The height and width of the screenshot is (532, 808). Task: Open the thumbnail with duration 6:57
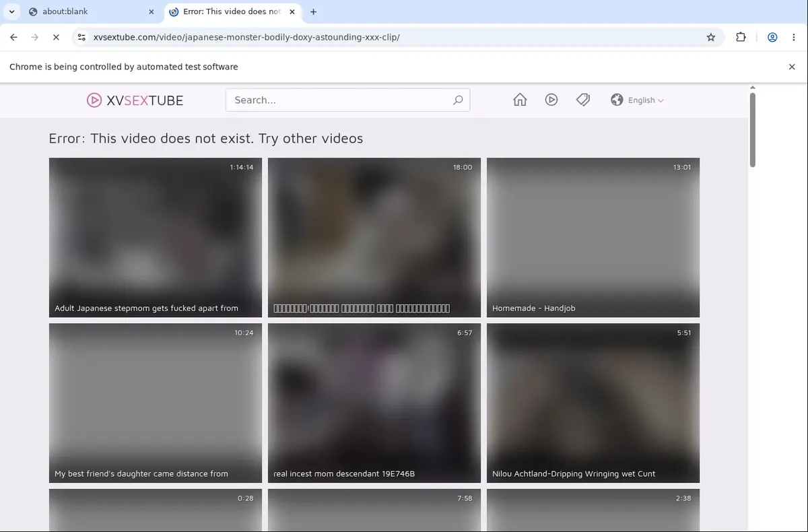click(x=374, y=403)
